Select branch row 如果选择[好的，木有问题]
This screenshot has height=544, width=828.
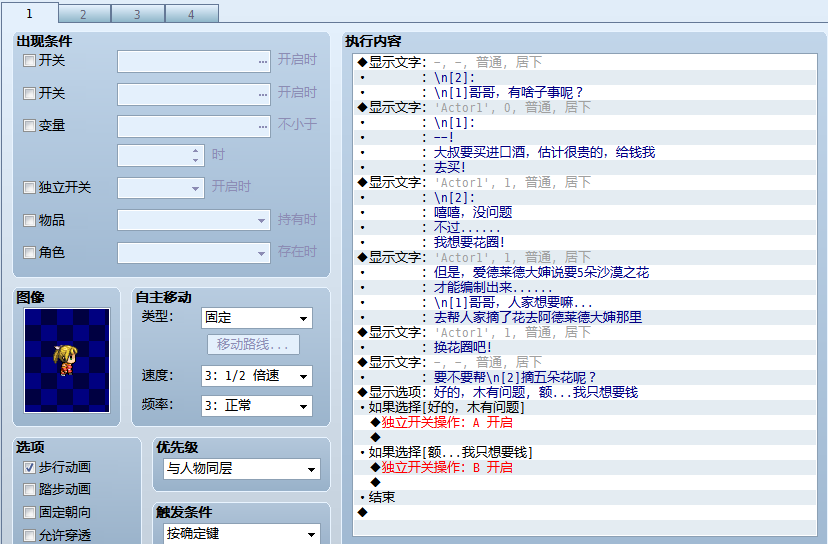pyautogui.click(x=585, y=408)
